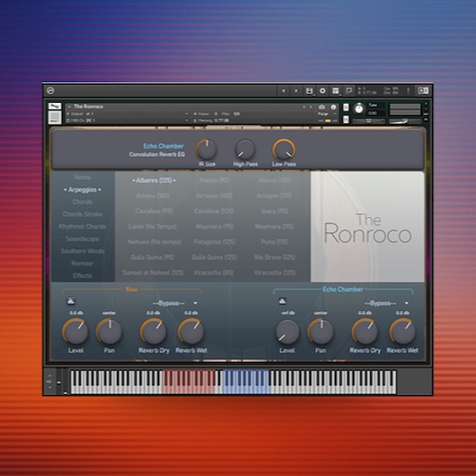Click the Raw section meter icon

click(70, 301)
